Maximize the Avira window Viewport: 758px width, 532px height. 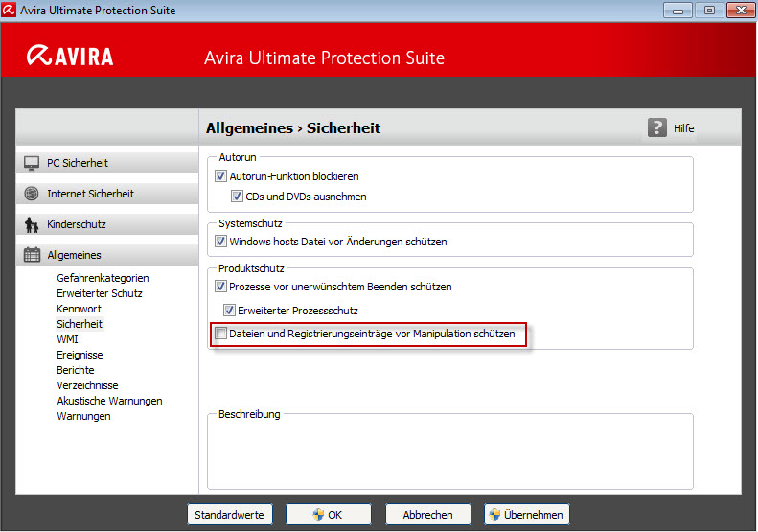pyautogui.click(x=709, y=11)
